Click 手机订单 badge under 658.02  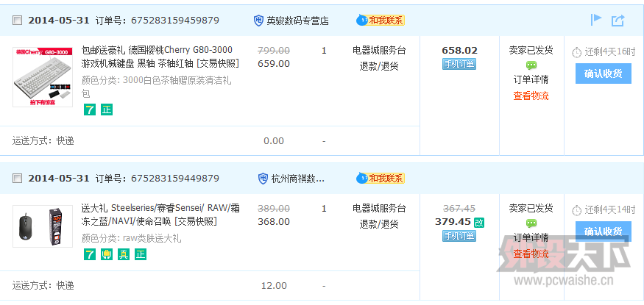coord(459,64)
